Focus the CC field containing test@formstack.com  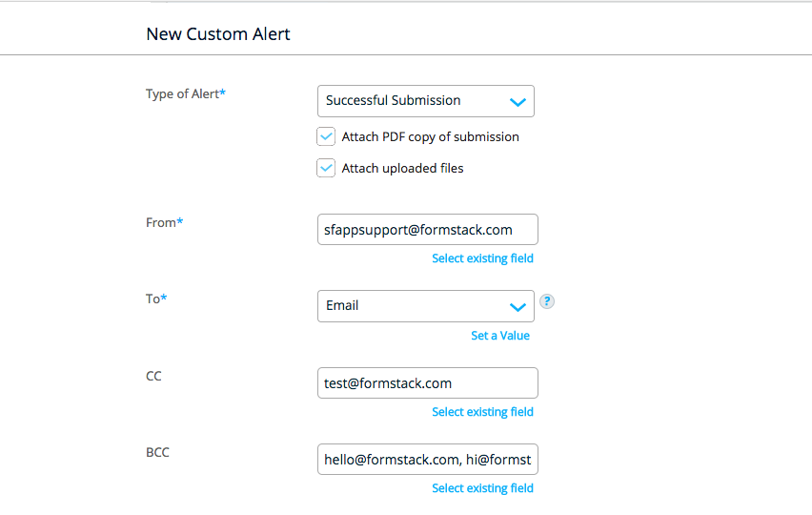click(x=427, y=383)
